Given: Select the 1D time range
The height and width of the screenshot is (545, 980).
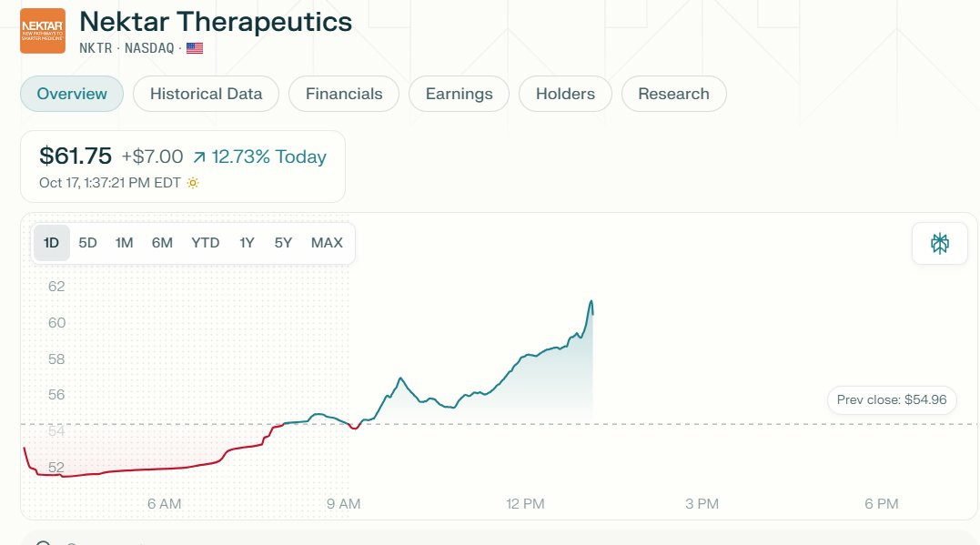Looking at the screenshot, I should (51, 243).
